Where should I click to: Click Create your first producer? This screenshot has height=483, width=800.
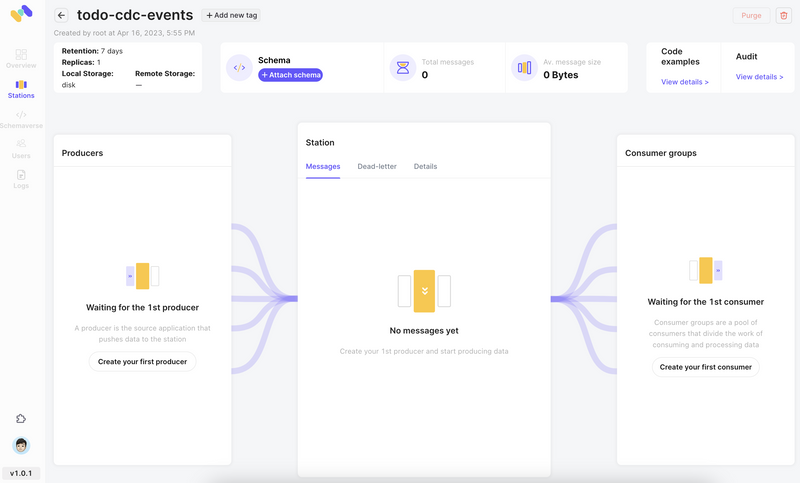pyautogui.click(x=142, y=362)
